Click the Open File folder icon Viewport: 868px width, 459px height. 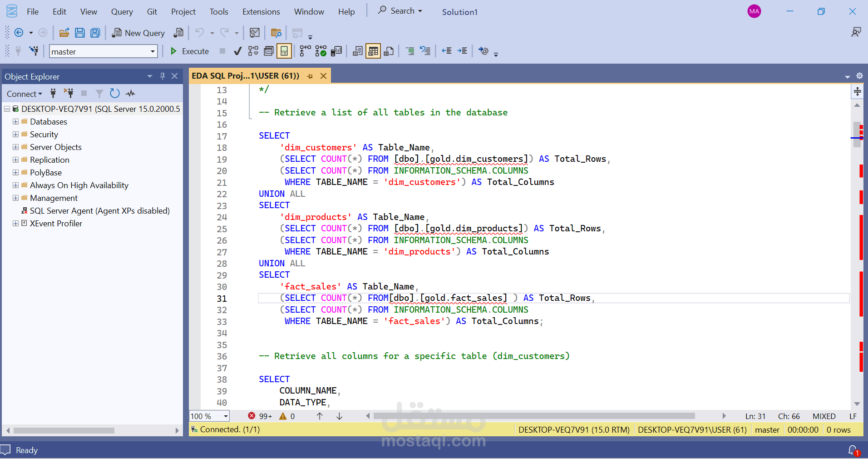64,33
